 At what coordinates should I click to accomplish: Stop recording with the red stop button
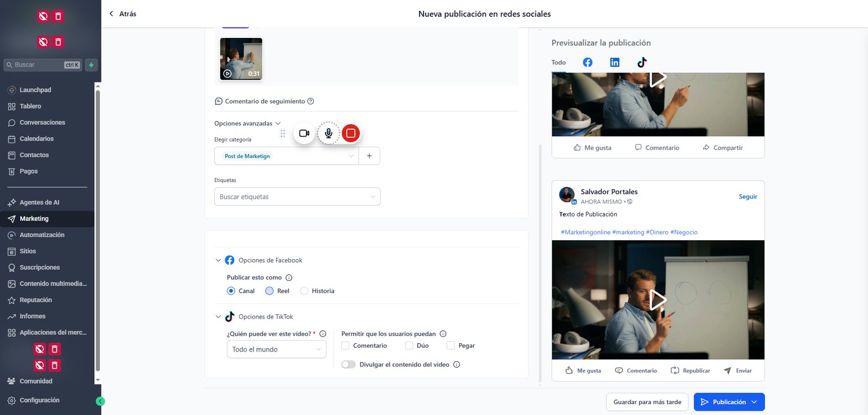point(351,133)
